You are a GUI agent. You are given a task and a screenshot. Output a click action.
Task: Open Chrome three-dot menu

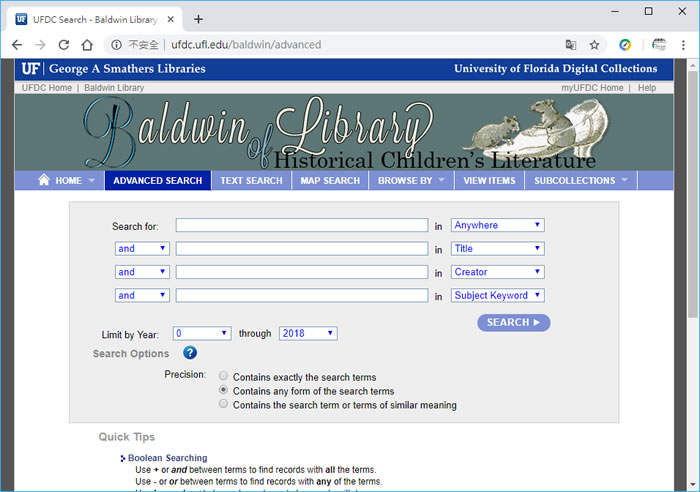pyautogui.click(x=683, y=45)
